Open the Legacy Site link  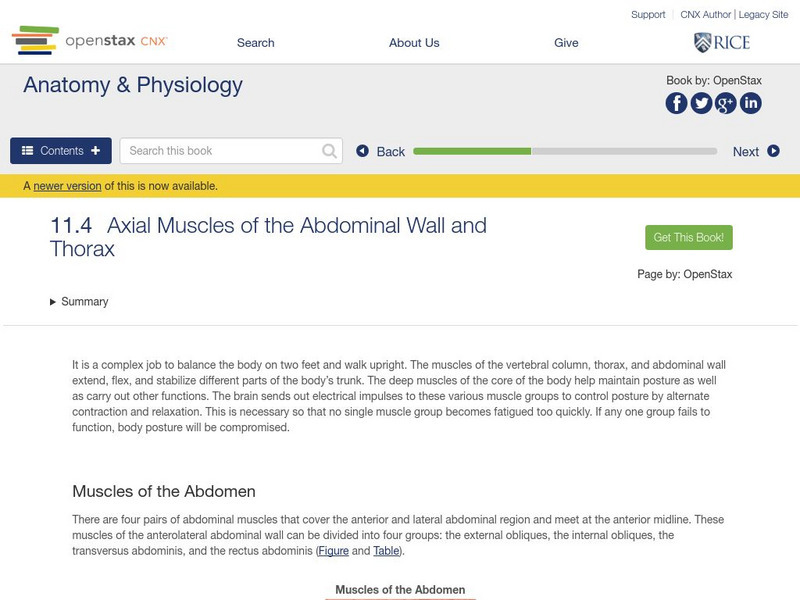[x=763, y=15]
